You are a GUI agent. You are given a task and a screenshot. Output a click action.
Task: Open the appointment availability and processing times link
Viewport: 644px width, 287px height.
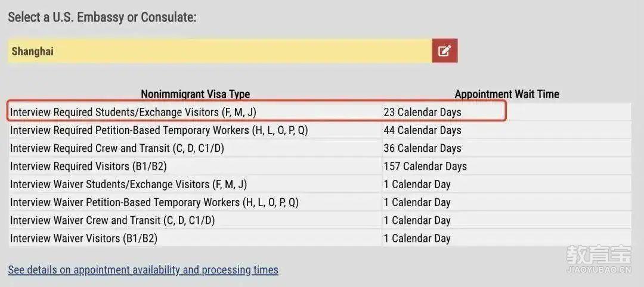click(x=143, y=270)
